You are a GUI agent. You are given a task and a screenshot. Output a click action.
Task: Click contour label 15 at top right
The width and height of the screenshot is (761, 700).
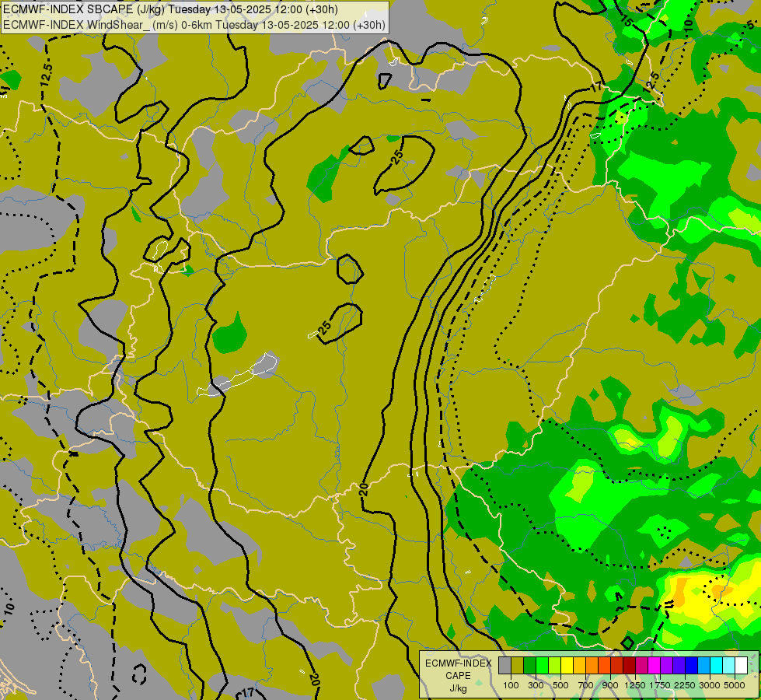[627, 21]
